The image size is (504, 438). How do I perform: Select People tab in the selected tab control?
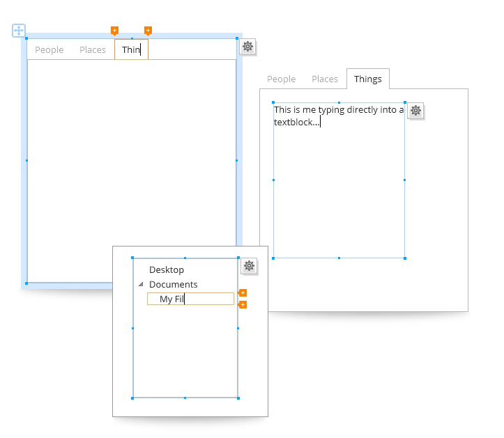point(49,49)
